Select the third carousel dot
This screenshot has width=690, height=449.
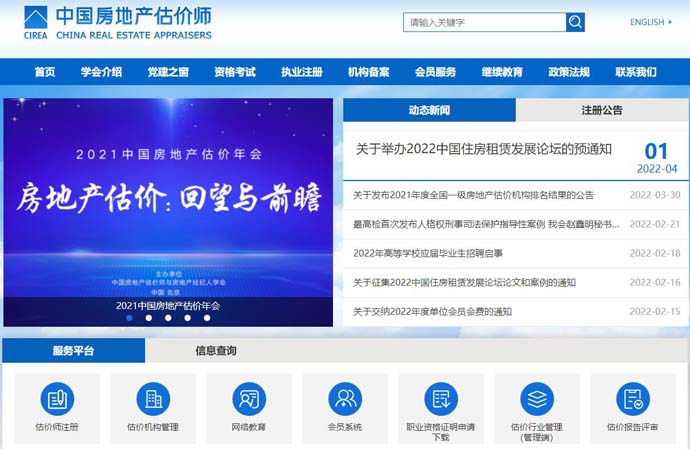[x=168, y=317]
